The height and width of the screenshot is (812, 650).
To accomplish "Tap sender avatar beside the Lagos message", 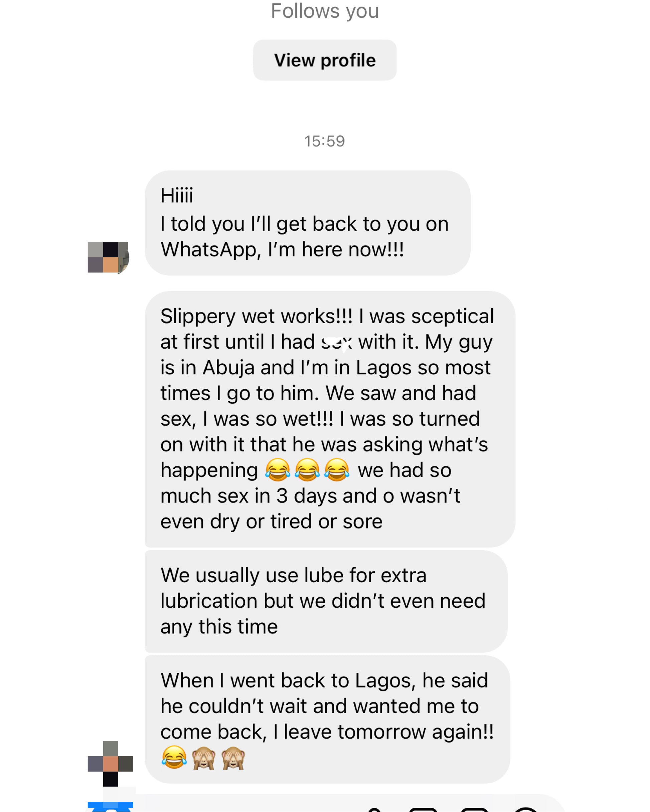I will point(111,763).
